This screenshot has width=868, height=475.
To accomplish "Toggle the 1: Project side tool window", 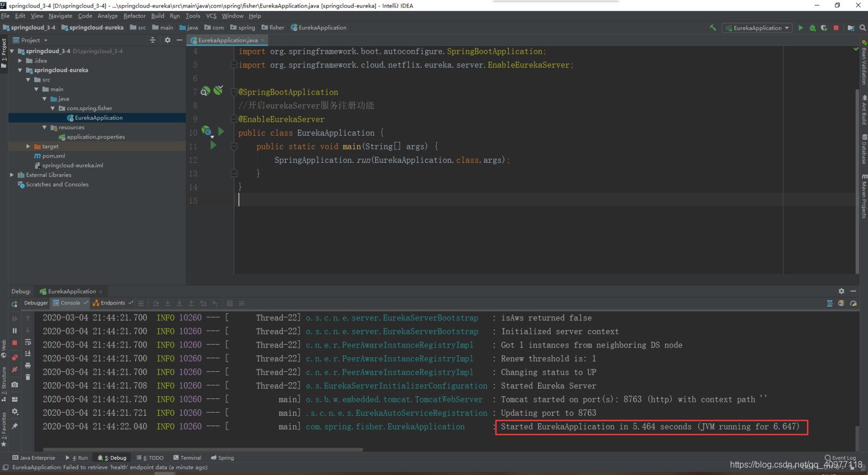I will click(4, 53).
